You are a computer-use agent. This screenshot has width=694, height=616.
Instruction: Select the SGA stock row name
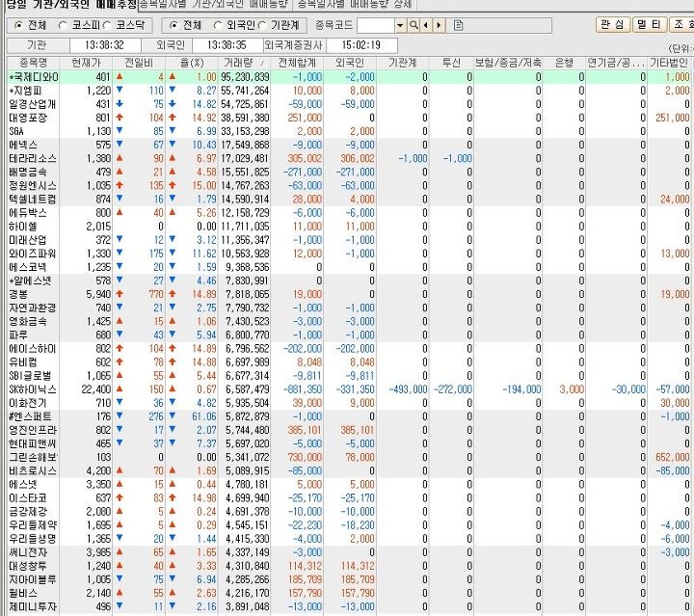point(16,131)
